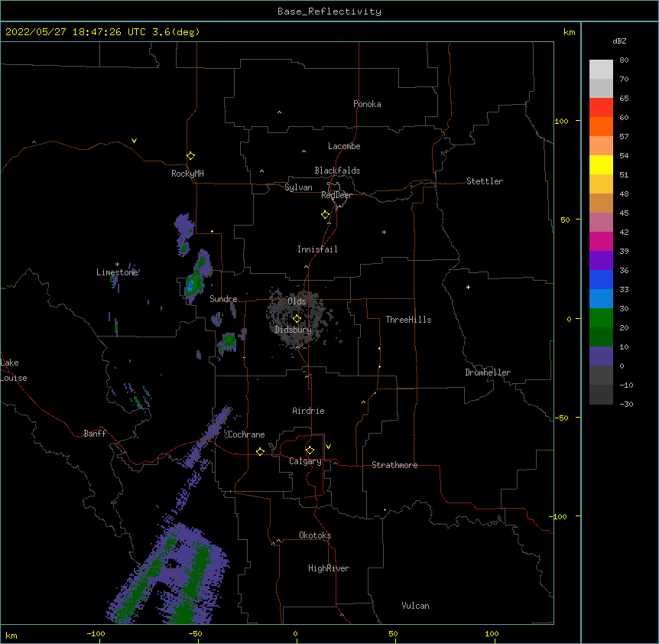This screenshot has height=644, width=659.
Task: Pick the dark gray -10 dBZ legend swatch
Action: click(x=601, y=395)
